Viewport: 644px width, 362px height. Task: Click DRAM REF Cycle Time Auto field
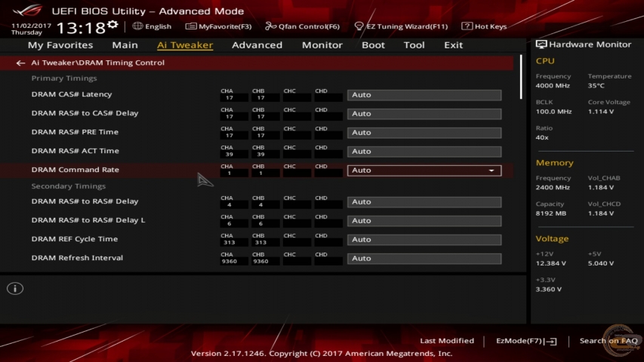click(424, 240)
